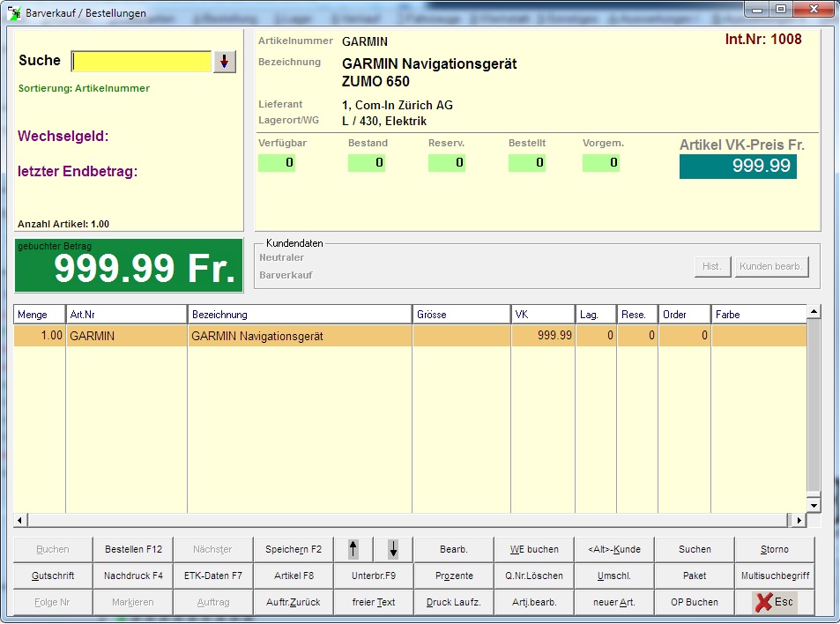
Task: Click the WE buchen button
Action: (534, 549)
